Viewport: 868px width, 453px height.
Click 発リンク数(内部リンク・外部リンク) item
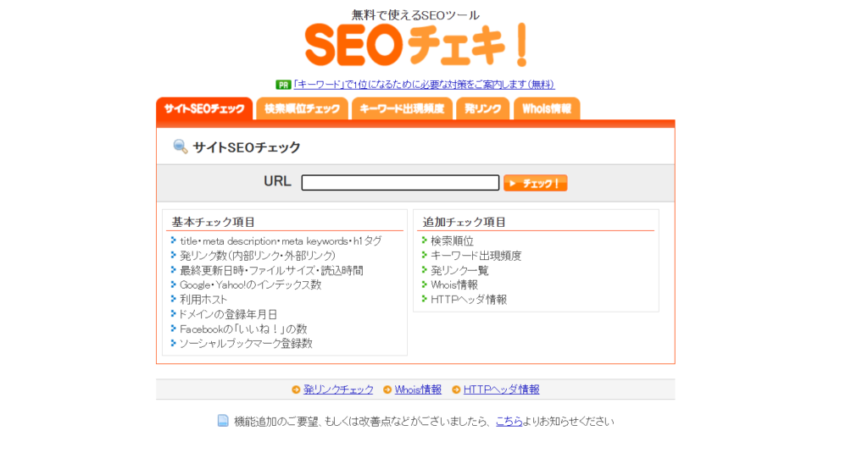tap(258, 256)
